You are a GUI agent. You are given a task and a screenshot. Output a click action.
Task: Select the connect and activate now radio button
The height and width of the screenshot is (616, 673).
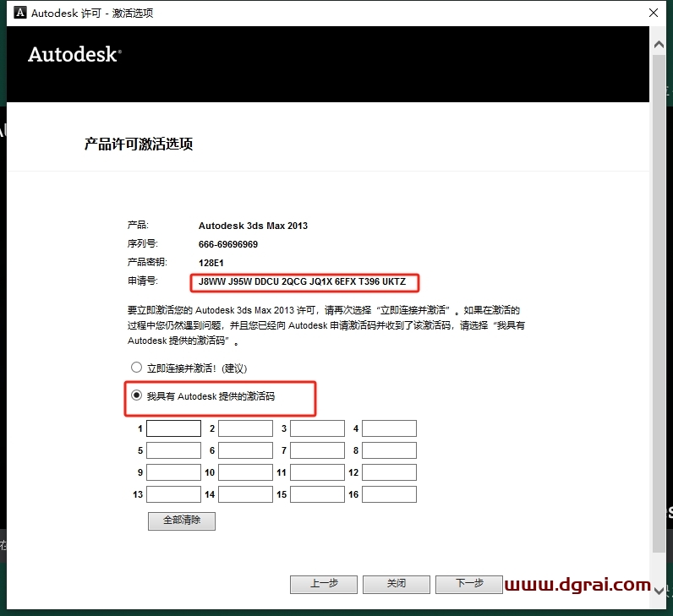click(x=136, y=368)
